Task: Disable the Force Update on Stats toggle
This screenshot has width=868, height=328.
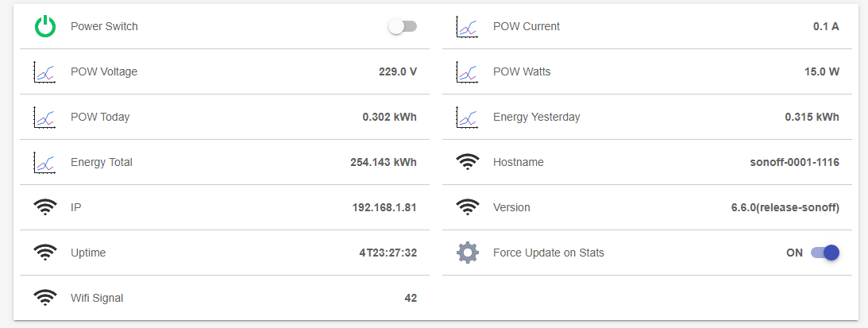Action: coord(825,253)
